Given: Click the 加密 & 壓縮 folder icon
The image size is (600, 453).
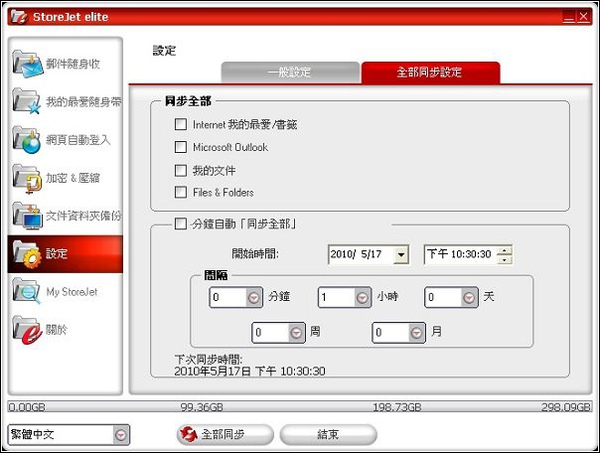Looking at the screenshot, I should [28, 177].
